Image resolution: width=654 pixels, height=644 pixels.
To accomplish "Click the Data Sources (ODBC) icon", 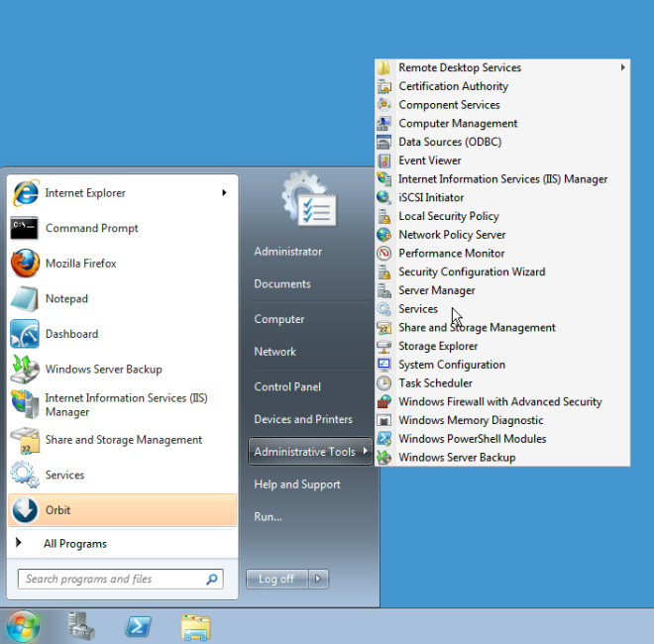I will [383, 142].
